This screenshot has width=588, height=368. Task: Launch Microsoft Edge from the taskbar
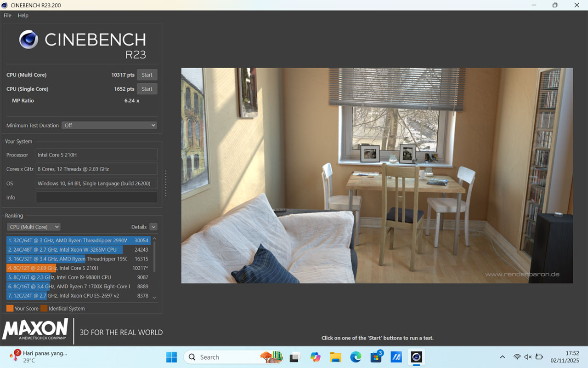point(356,357)
